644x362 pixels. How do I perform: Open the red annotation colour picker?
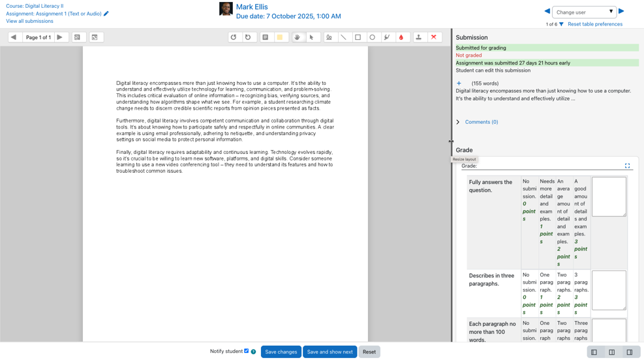[x=401, y=37]
